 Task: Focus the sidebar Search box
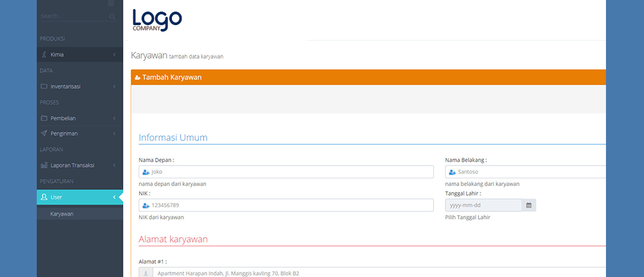point(71,16)
